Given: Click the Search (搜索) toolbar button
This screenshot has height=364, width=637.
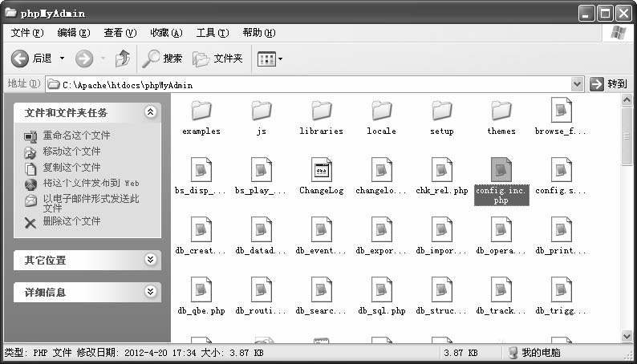Looking at the screenshot, I should click(163, 59).
